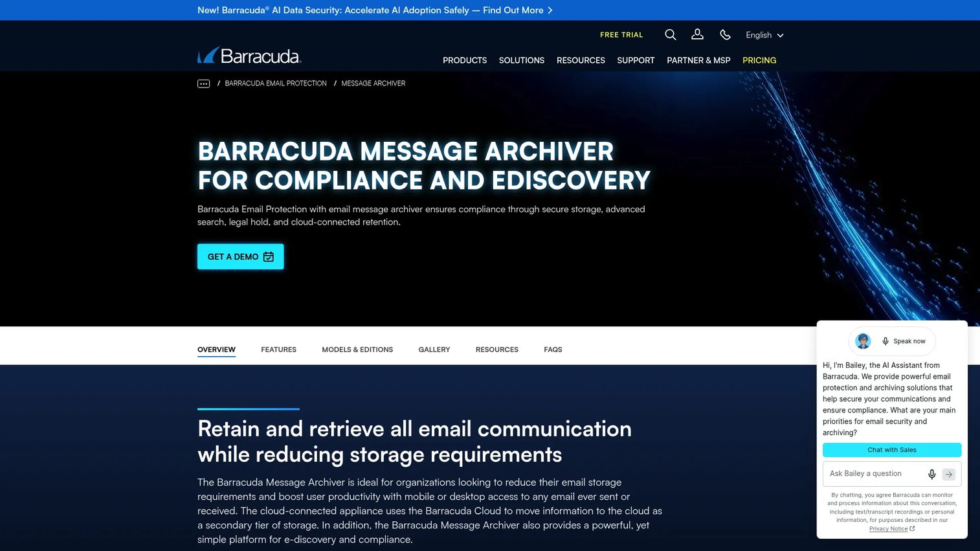Image resolution: width=980 pixels, height=551 pixels.
Task: Click the Free Trial link
Action: click(621, 35)
